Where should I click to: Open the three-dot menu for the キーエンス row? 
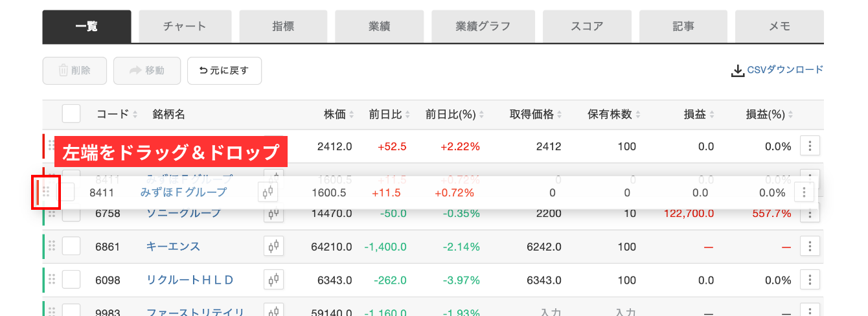pyautogui.click(x=810, y=246)
